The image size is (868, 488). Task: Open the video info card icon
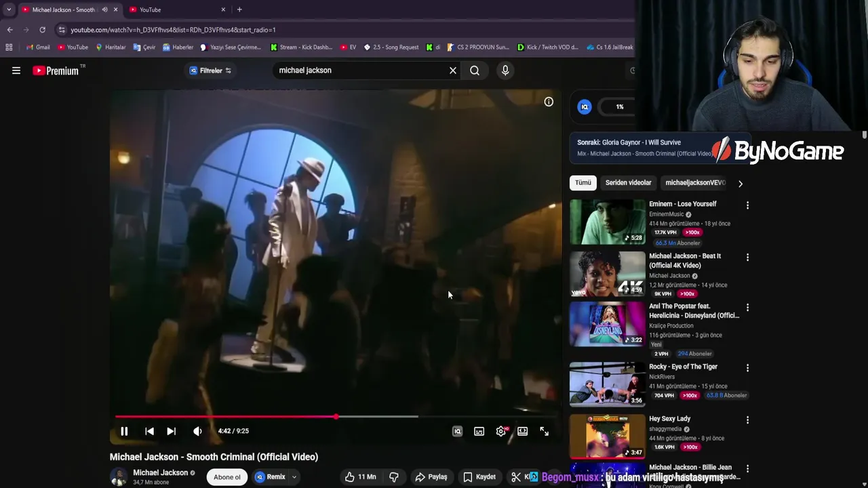(x=549, y=102)
